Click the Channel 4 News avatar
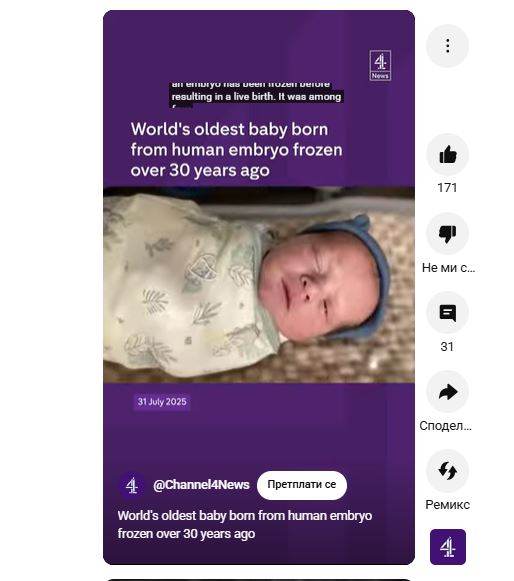Screen dimensions: 514x581 click(x=132, y=485)
